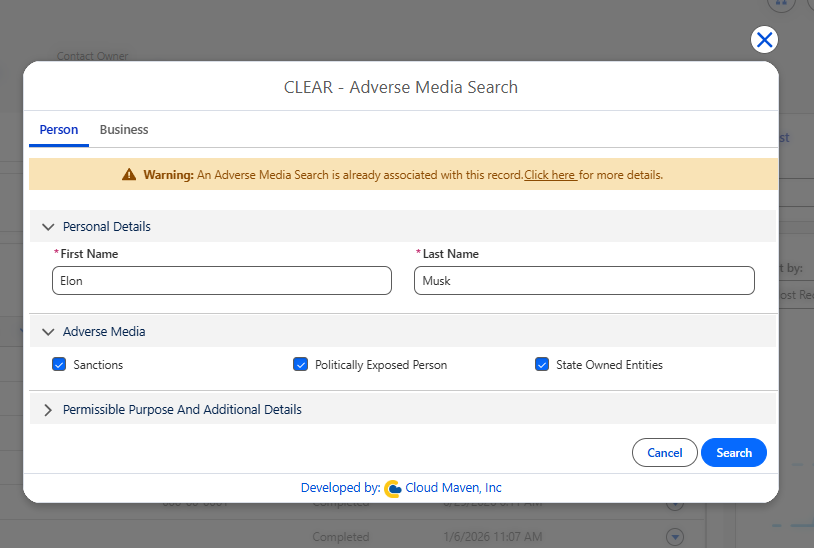Click the Personal Details heading text
814x548 pixels.
[106, 227]
